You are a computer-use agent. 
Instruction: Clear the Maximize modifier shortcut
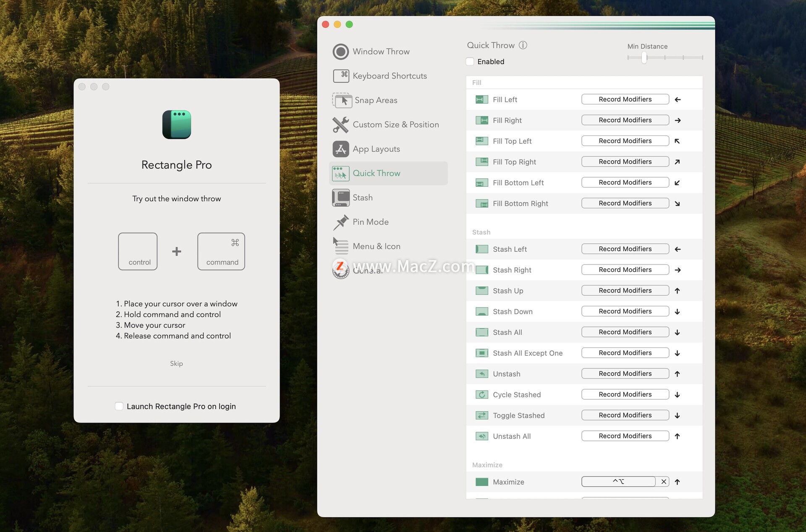(x=663, y=482)
